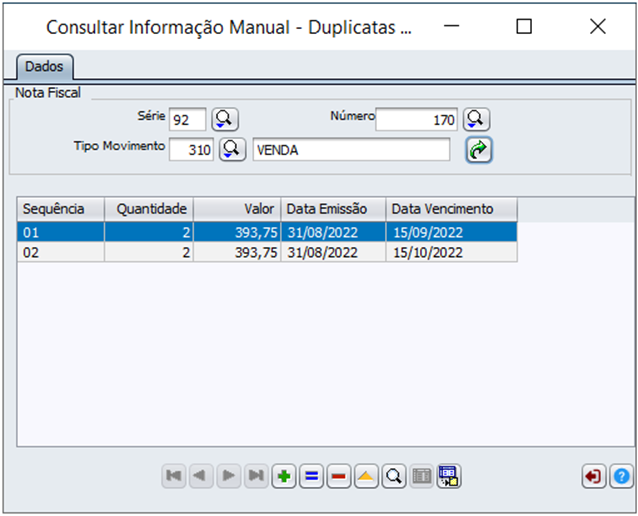Click the green plus add record icon
This screenshot has height=516, width=638.
pyautogui.click(x=284, y=477)
